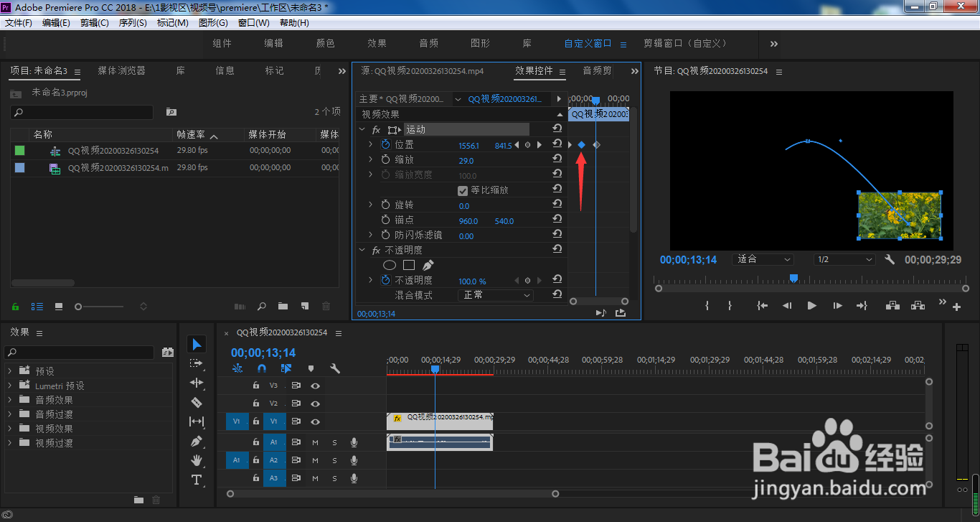Image resolution: width=980 pixels, height=522 pixels.
Task: Toggle linked selection in timeline
Action: point(286,368)
